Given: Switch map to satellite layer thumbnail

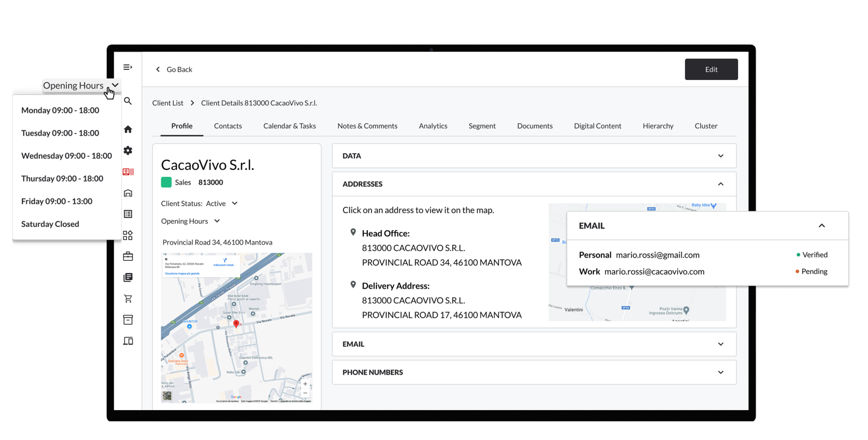Looking at the screenshot, I should pyautogui.click(x=167, y=396).
